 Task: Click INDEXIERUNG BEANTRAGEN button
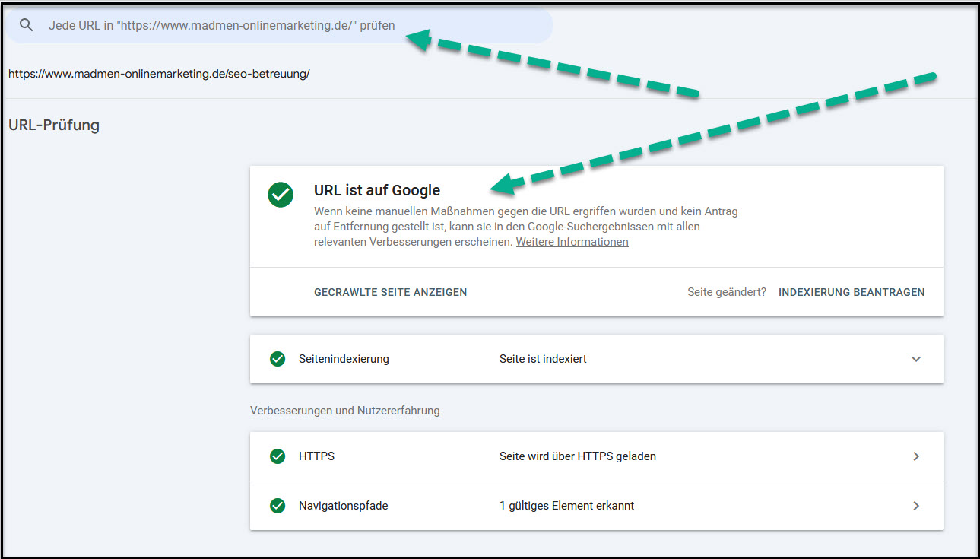(852, 292)
